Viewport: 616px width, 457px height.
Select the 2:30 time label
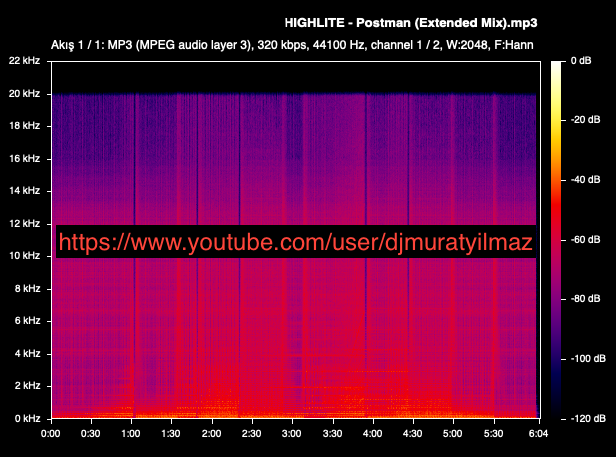[251, 434]
